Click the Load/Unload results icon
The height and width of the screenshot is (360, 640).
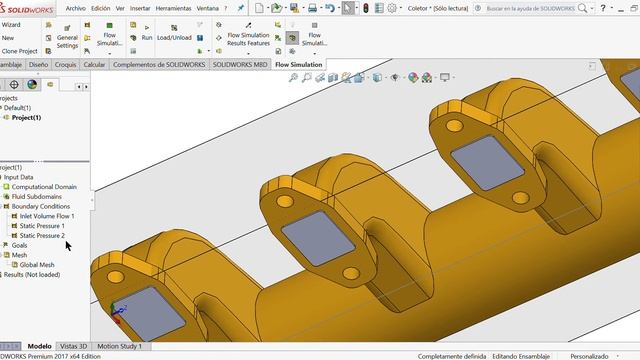click(174, 33)
